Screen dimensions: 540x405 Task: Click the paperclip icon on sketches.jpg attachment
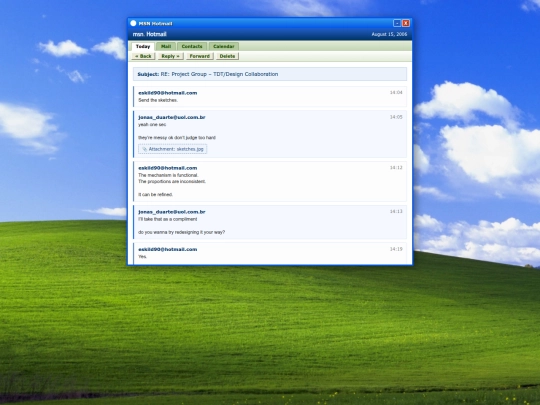click(145, 149)
